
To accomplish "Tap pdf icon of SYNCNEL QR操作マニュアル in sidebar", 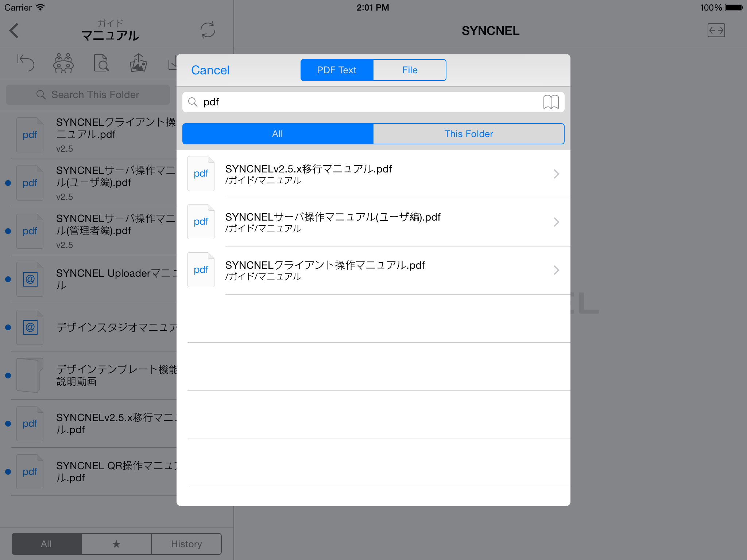I will pos(30,472).
